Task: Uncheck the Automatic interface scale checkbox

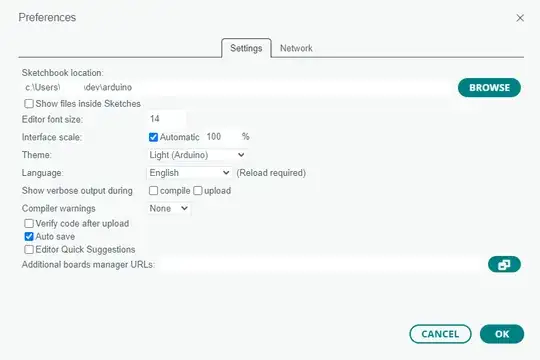Action: 153,137
